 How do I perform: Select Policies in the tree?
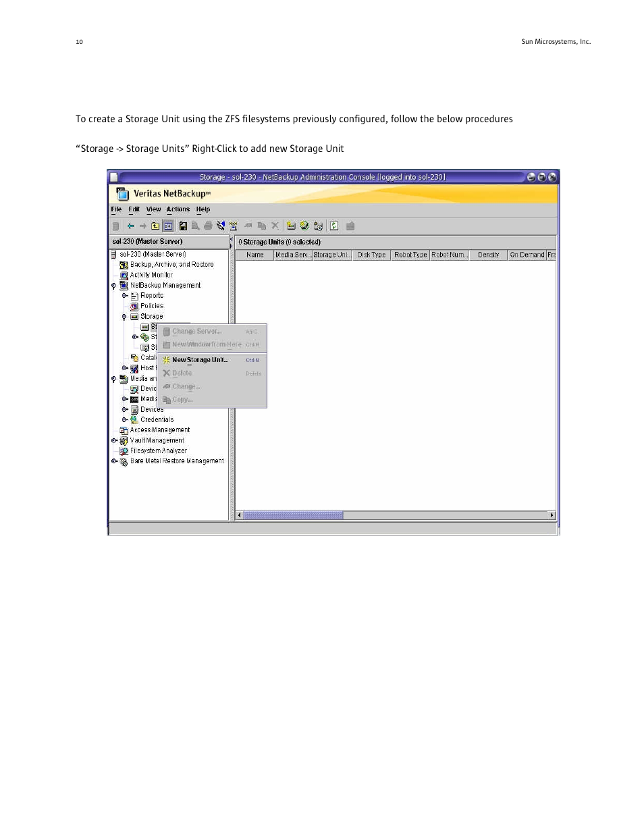pos(152,306)
